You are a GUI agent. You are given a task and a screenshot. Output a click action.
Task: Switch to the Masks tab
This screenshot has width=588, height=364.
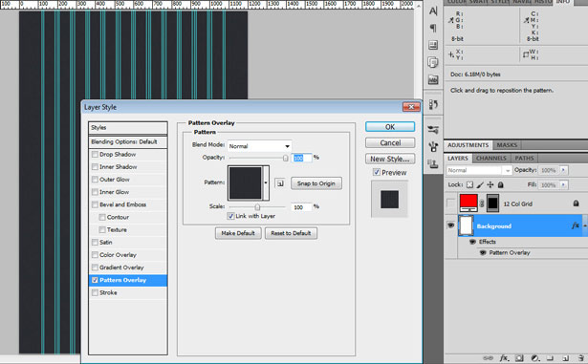tap(507, 145)
